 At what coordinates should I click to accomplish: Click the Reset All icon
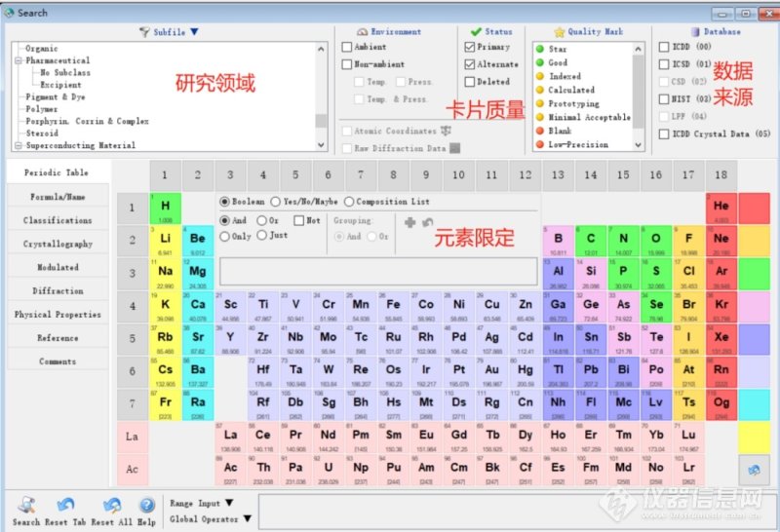(112, 505)
